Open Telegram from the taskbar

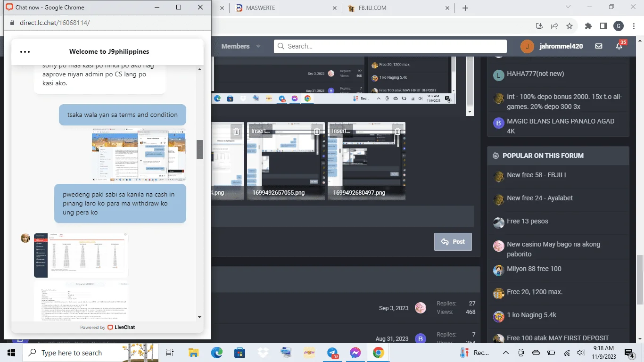332,353
